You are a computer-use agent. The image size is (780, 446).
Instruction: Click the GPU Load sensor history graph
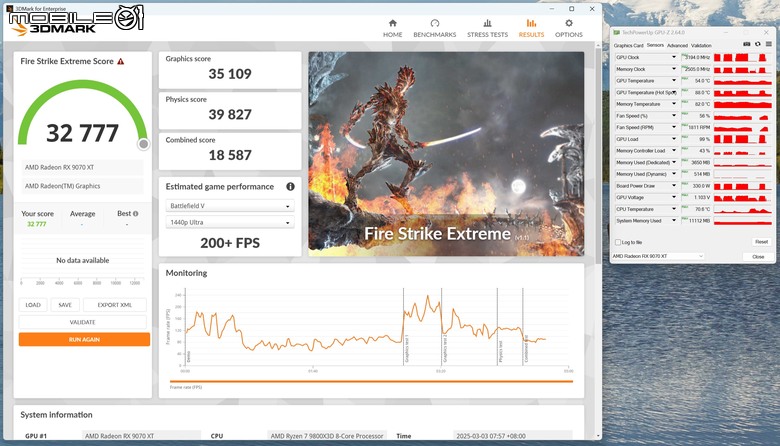pos(743,139)
